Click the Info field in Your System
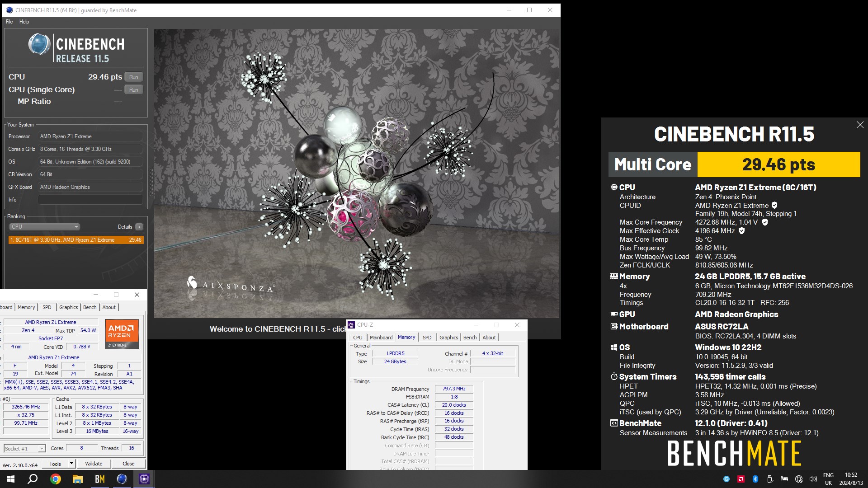The height and width of the screenshot is (488, 868). tap(90, 200)
